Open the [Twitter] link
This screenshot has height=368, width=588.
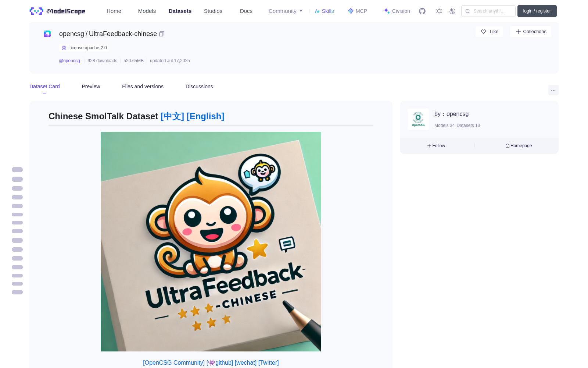269,362
